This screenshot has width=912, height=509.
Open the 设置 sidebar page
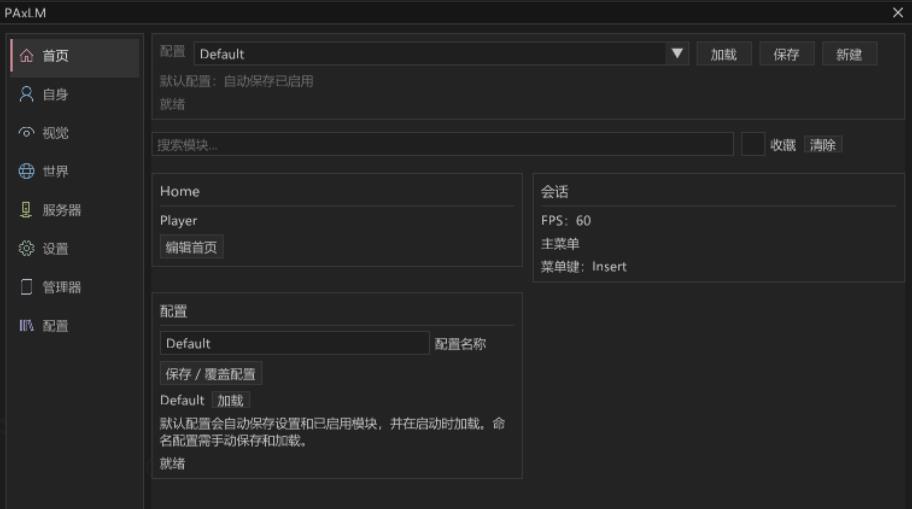click(75, 248)
